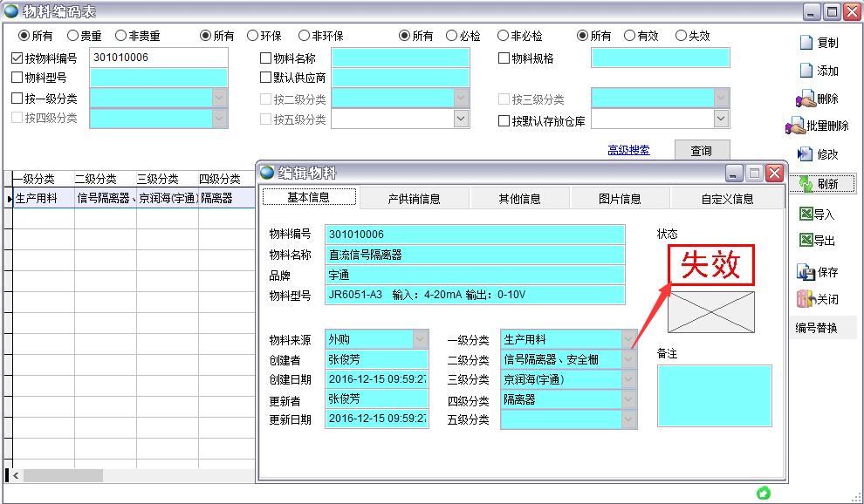Open the 高级搜索 advanced search link

coord(628,150)
